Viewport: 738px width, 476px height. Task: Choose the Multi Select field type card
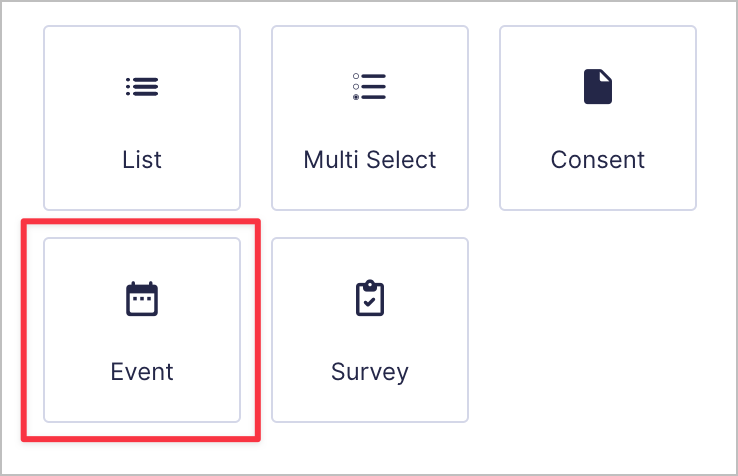pyautogui.click(x=370, y=118)
